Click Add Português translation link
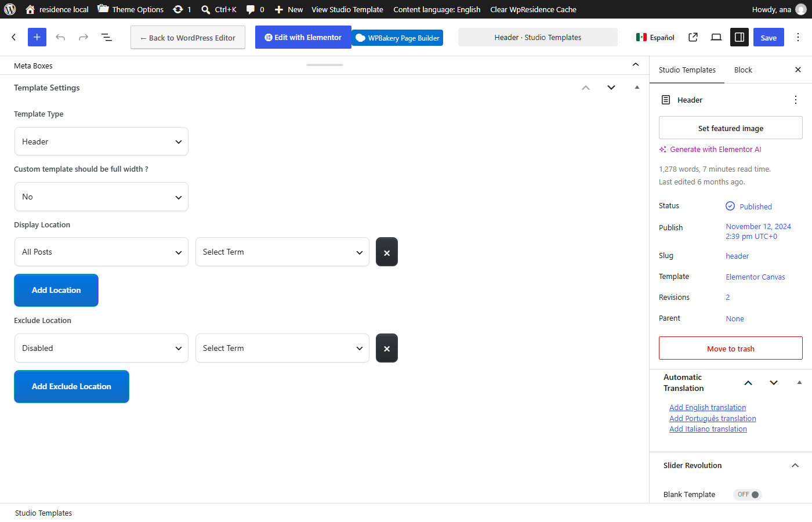This screenshot has height=522, width=812. 713,418
